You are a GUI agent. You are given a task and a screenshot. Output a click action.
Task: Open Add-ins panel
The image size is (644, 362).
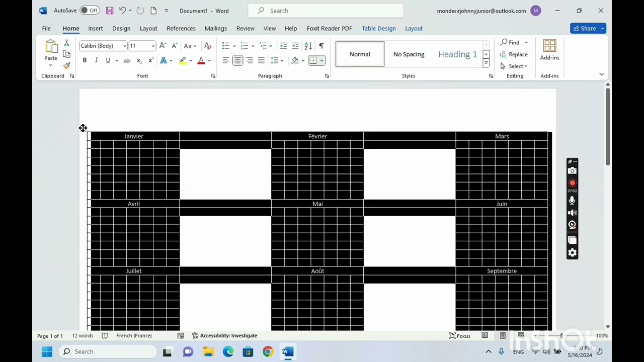[x=549, y=50]
